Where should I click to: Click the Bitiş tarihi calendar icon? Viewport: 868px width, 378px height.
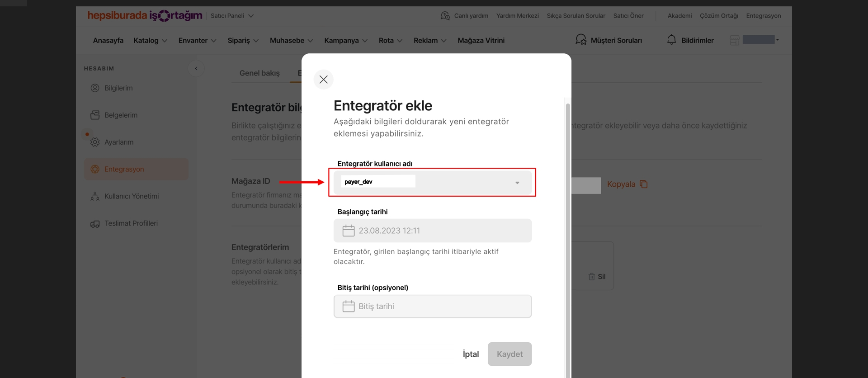(x=348, y=307)
